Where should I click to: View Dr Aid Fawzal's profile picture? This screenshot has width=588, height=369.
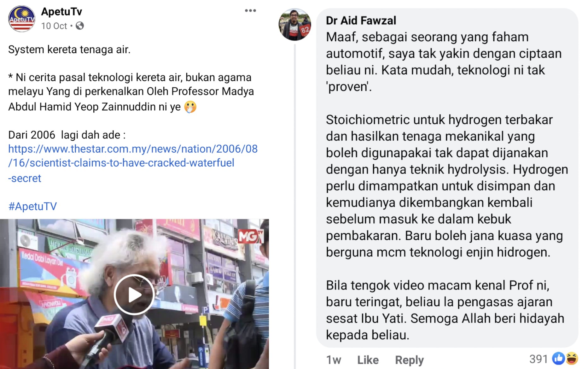point(295,25)
